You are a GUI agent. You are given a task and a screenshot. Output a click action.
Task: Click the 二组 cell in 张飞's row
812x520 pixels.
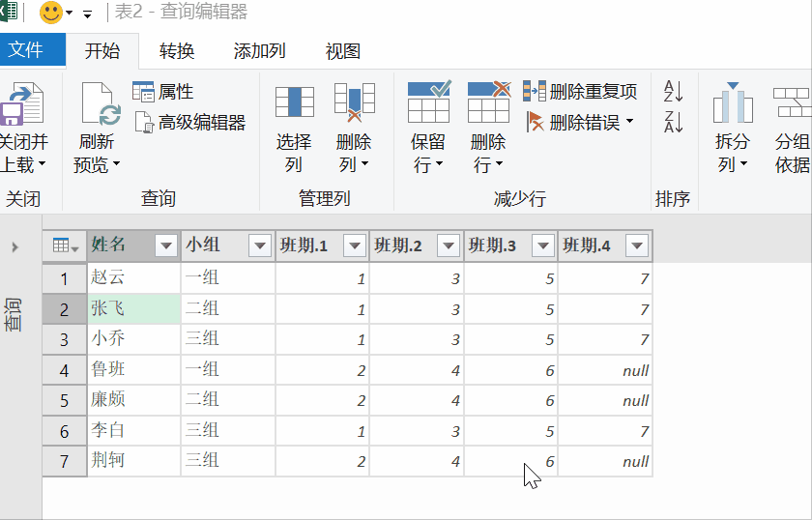point(228,309)
